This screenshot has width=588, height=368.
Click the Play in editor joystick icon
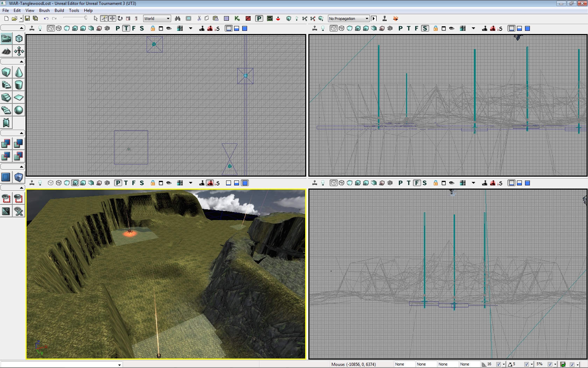tap(384, 19)
